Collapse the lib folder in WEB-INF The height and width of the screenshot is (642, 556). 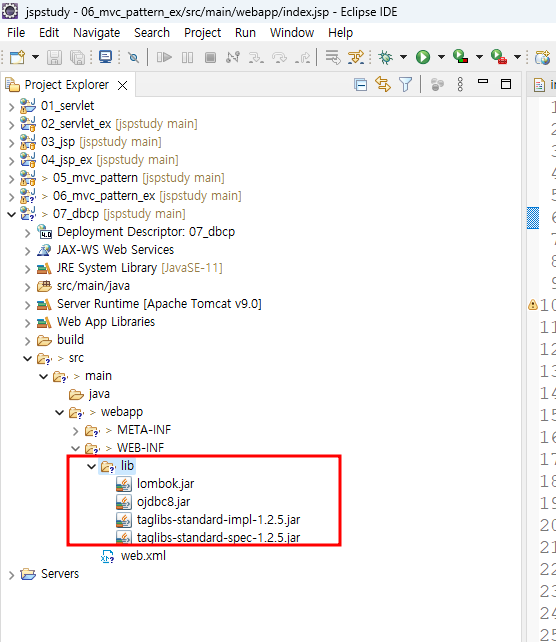(x=92, y=466)
